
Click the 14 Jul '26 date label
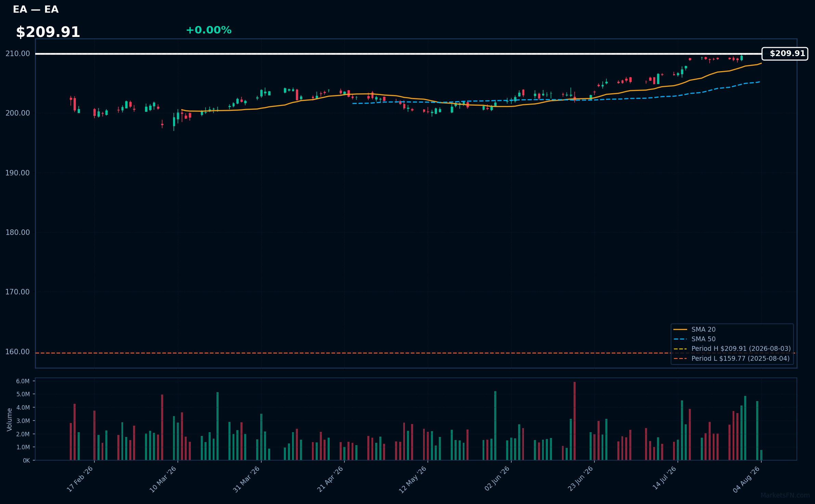(664, 478)
